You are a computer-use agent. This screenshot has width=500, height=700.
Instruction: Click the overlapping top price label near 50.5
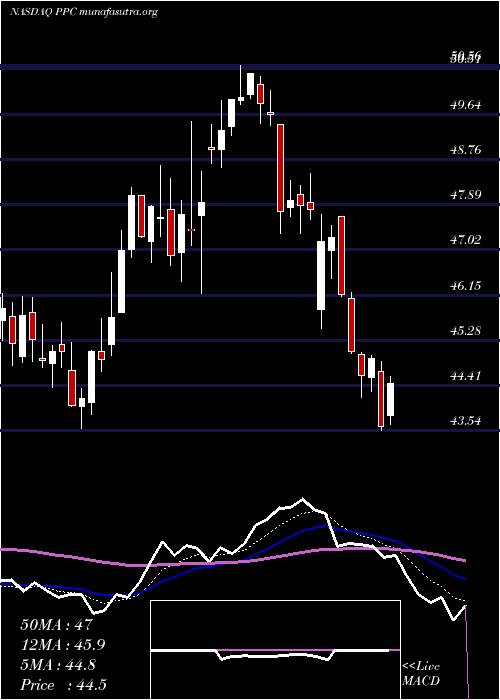[466, 58]
